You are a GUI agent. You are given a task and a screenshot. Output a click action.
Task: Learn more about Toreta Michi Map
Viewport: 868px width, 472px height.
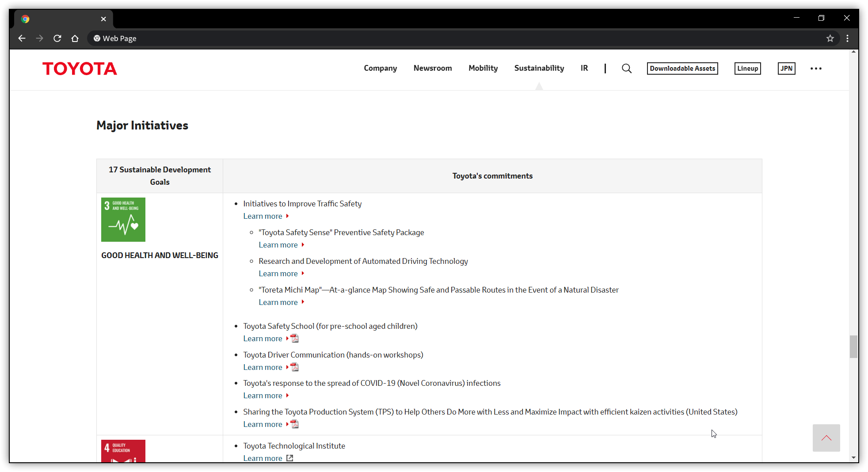278,302
